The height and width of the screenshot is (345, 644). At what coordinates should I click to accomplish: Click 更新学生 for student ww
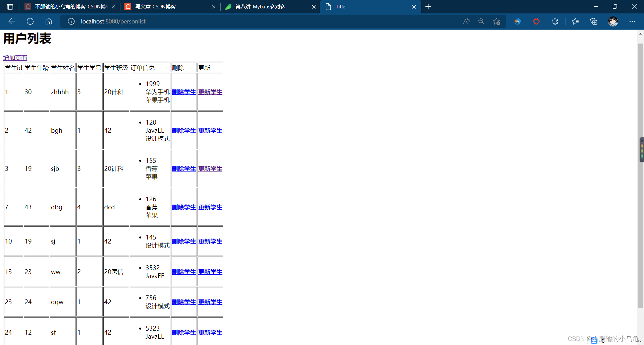(210, 272)
